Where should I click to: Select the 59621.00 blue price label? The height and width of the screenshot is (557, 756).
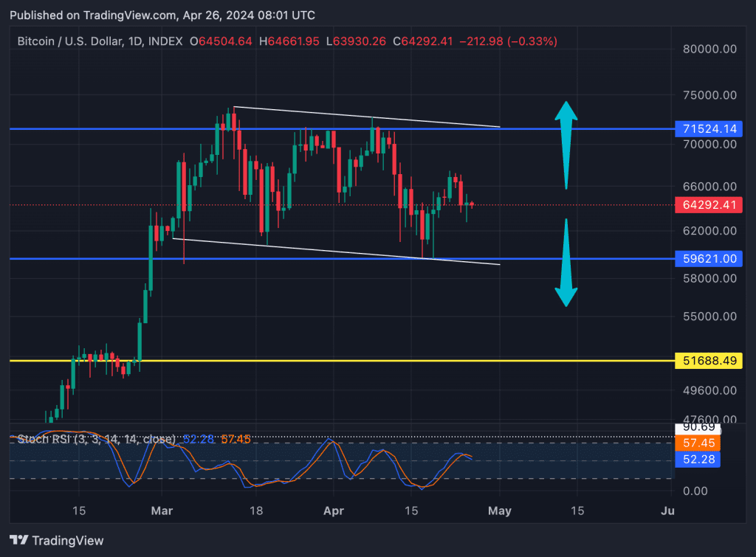coord(707,259)
